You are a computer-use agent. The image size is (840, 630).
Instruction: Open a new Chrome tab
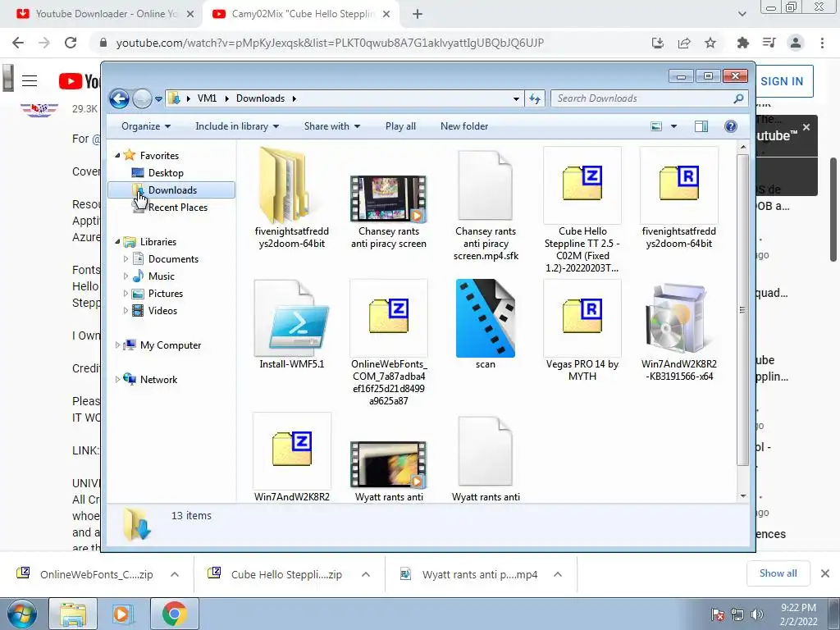(418, 15)
